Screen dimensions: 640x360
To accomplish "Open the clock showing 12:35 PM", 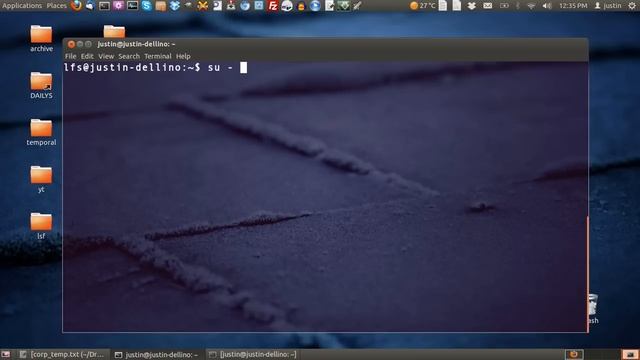I will pyautogui.click(x=573, y=6).
